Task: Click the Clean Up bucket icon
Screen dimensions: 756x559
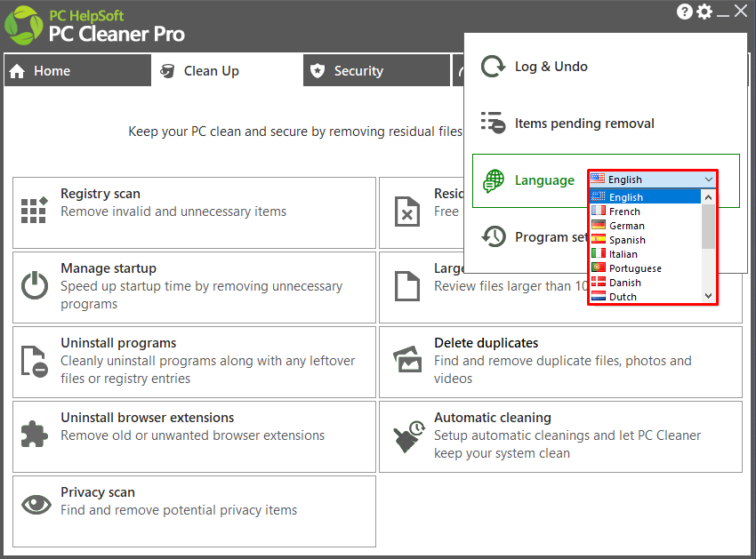Action: pos(167,71)
